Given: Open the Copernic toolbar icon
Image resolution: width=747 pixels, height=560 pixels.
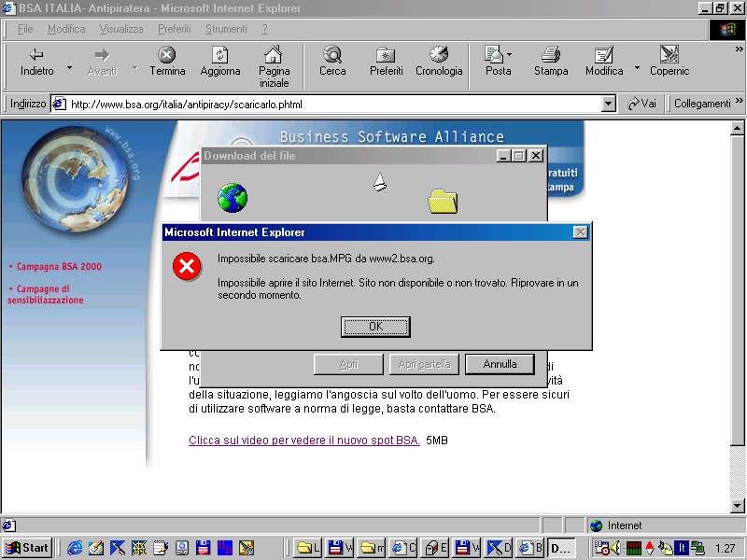Looking at the screenshot, I should click(669, 55).
